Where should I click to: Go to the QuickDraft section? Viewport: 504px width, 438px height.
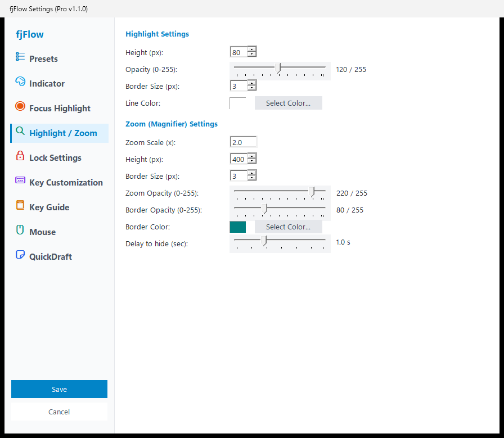click(60, 257)
